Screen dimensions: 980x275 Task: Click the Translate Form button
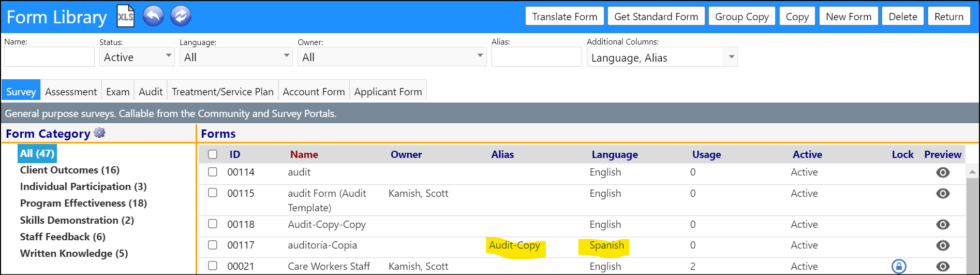[565, 17]
